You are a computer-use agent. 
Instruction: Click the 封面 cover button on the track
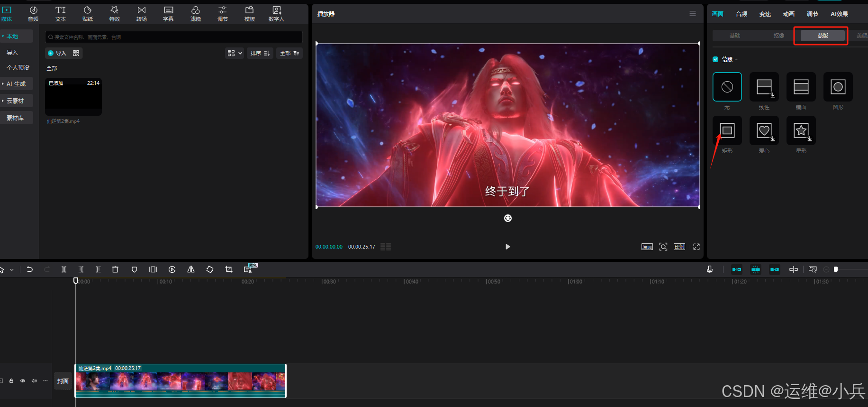click(63, 381)
